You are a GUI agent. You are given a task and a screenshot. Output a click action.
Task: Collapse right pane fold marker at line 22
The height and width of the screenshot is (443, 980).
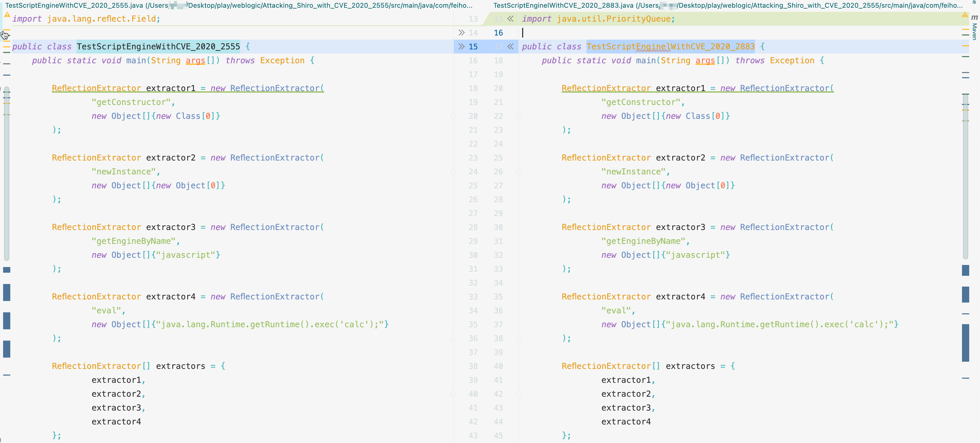(519, 117)
